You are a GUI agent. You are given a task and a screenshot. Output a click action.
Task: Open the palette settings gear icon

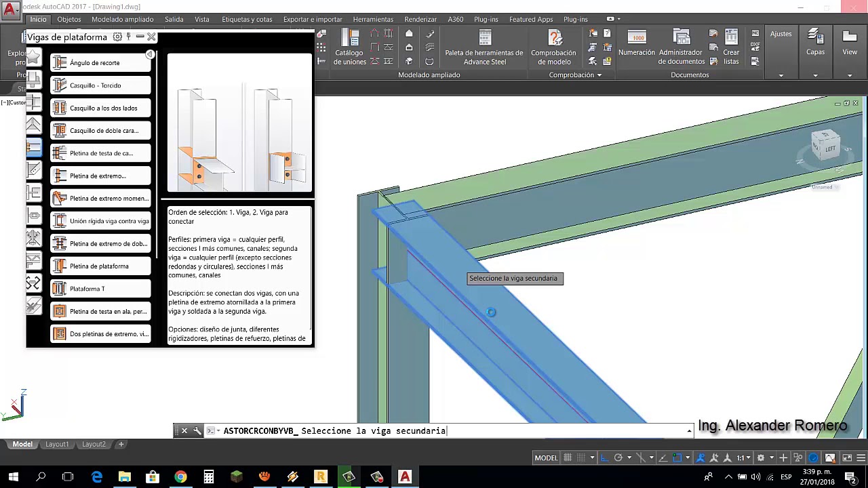pyautogui.click(x=117, y=37)
